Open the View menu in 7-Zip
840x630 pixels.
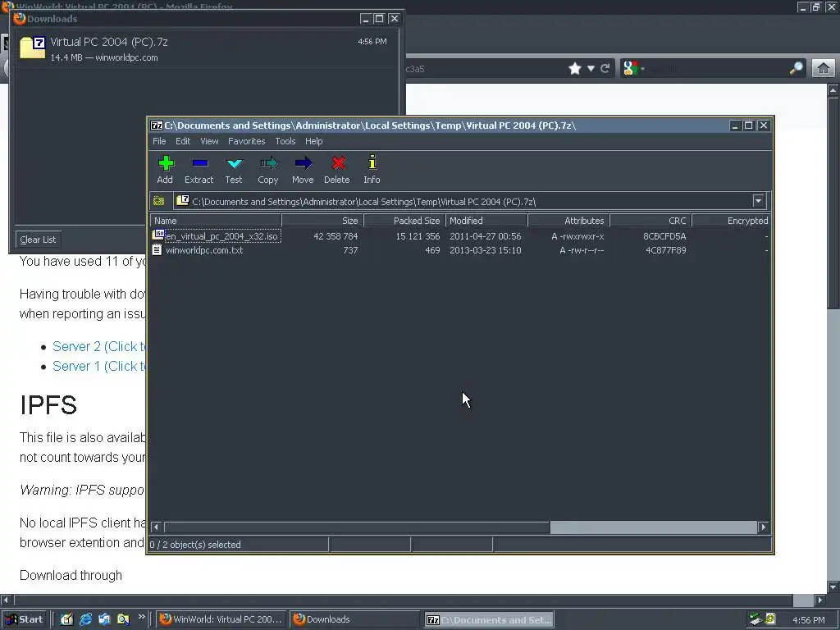tap(209, 141)
